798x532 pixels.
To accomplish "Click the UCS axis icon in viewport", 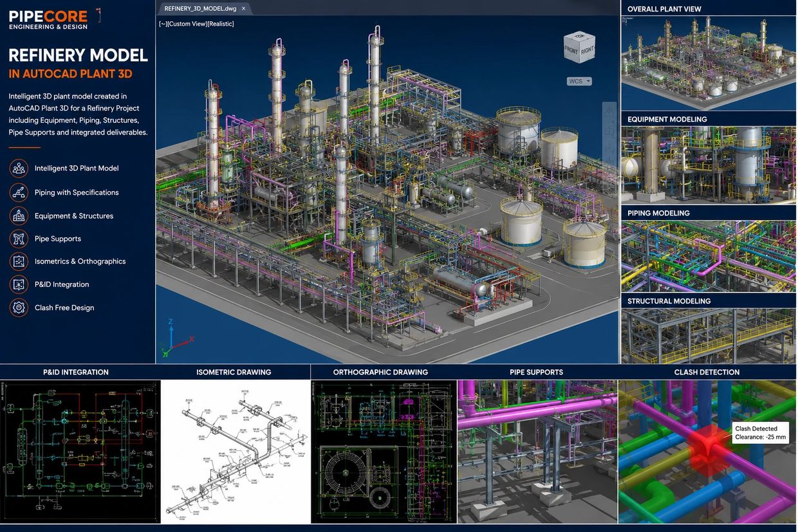I will pos(176,338).
